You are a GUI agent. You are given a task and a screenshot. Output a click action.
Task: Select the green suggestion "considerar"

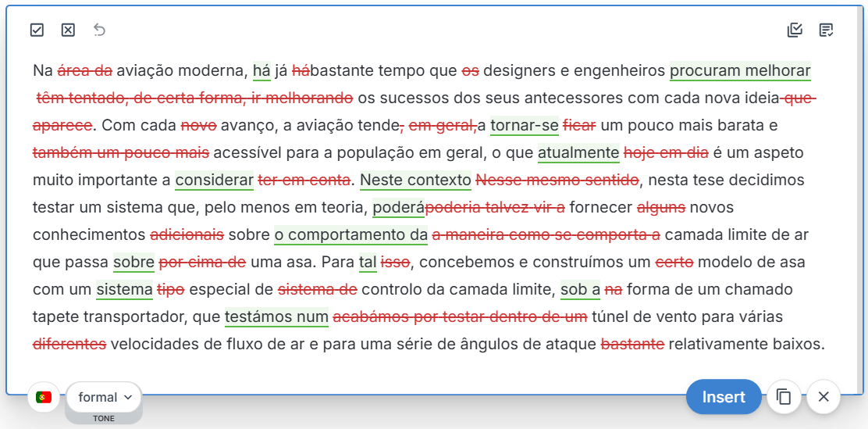(214, 181)
